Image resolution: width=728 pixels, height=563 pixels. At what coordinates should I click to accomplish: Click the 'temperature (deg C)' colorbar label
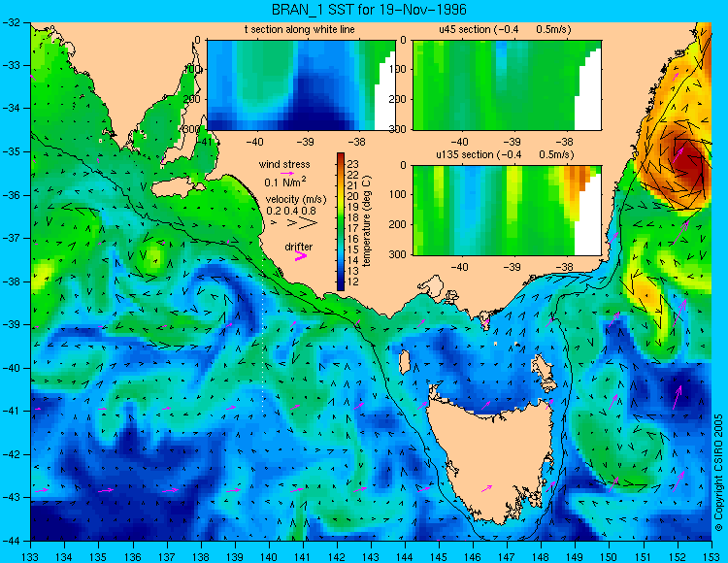(367, 221)
